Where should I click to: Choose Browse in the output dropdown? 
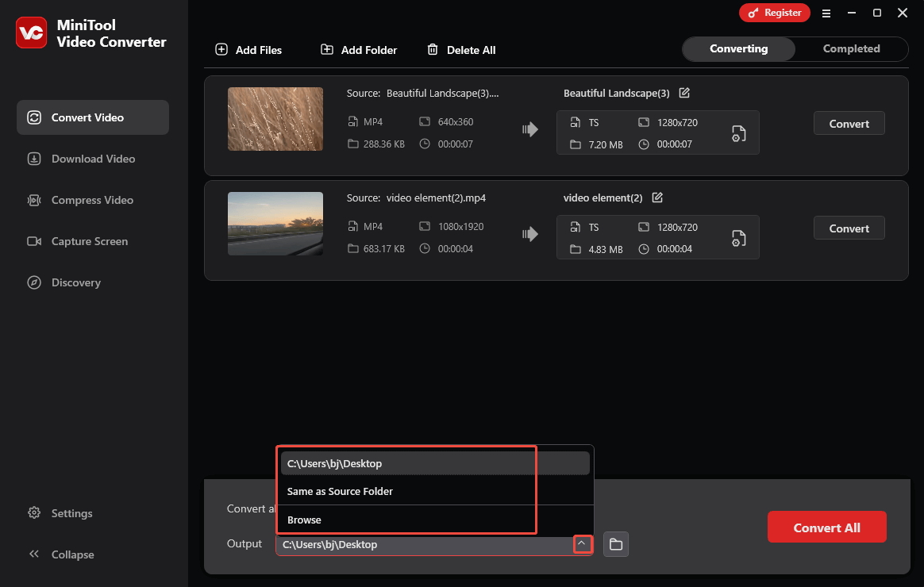pyautogui.click(x=435, y=520)
